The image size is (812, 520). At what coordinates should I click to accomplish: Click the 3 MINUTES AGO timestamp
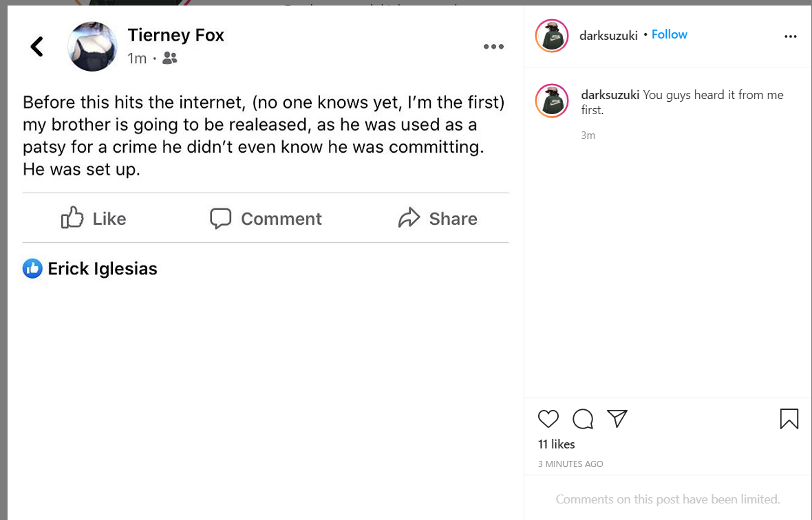click(x=570, y=464)
